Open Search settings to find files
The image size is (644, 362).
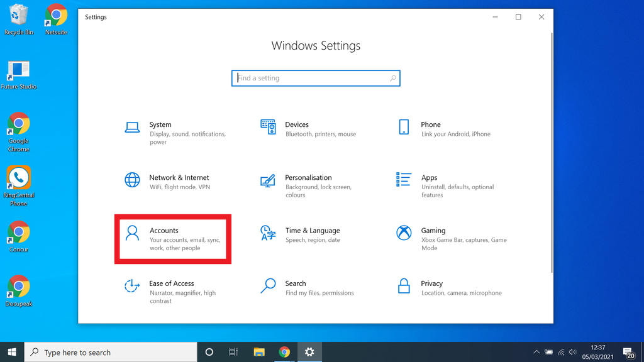(296, 288)
